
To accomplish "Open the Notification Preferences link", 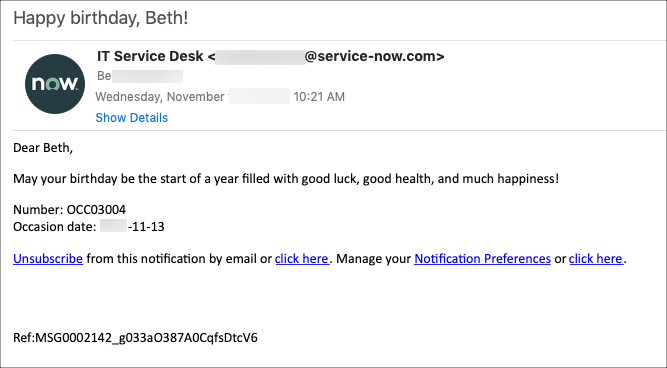I will tap(482, 259).
